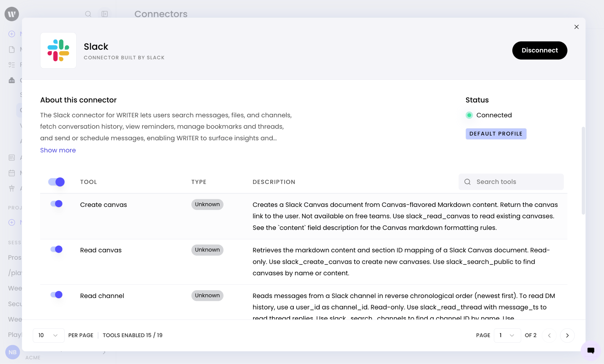Open the chat support bubble
The height and width of the screenshot is (364, 604).
(x=591, y=350)
